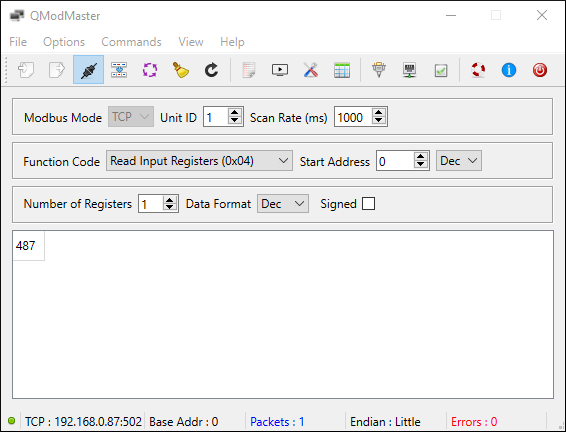Click the QModMaster title bar app icon
The height and width of the screenshot is (432, 566).
(17, 16)
